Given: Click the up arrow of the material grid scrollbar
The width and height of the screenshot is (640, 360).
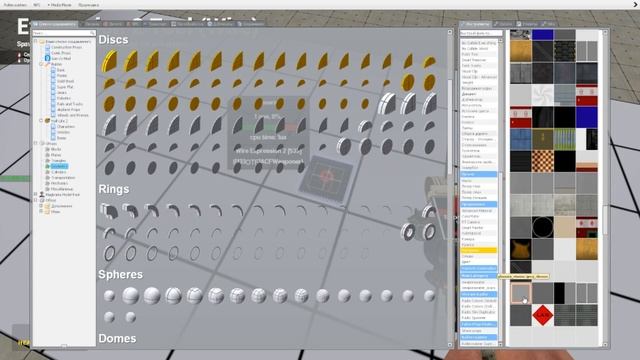Looking at the screenshot, I should click(605, 32).
